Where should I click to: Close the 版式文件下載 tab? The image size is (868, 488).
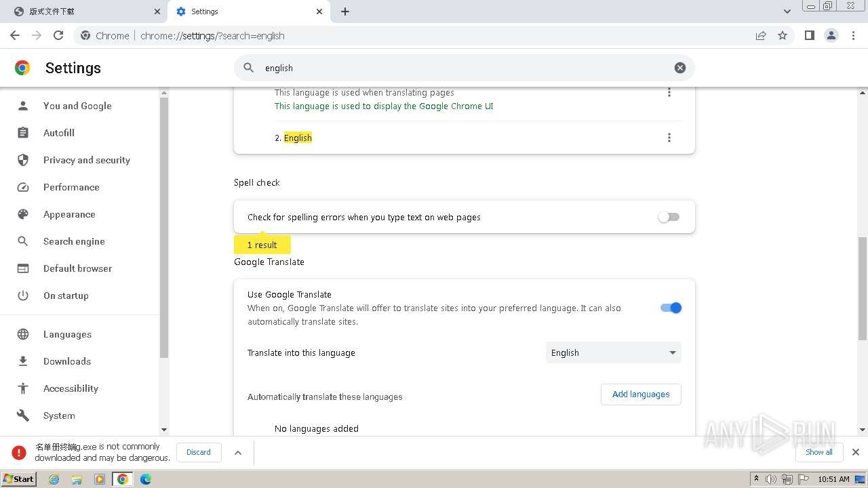coord(157,12)
